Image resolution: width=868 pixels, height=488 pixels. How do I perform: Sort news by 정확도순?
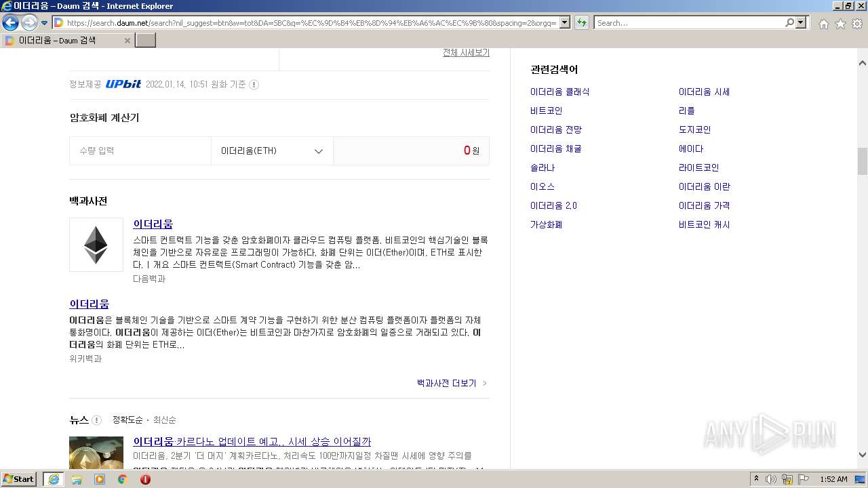click(127, 420)
